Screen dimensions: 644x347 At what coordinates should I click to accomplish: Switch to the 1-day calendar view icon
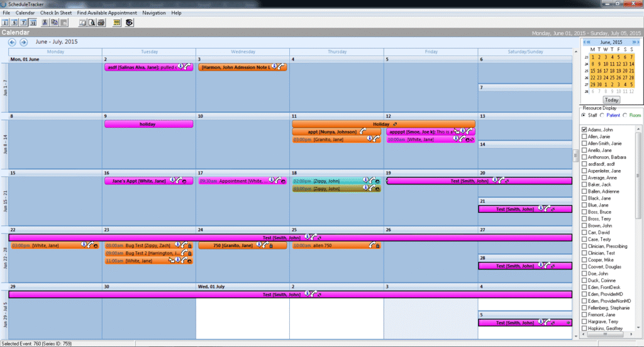[5, 23]
